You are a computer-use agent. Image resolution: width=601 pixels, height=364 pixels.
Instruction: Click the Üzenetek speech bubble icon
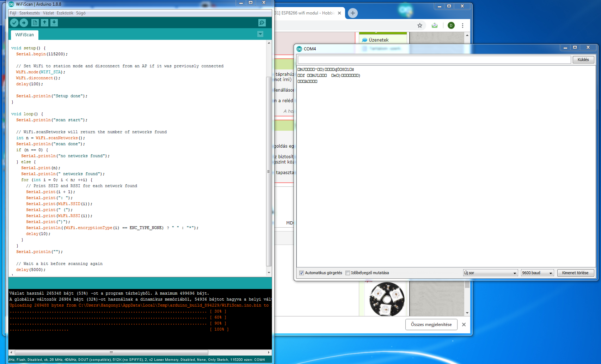[x=364, y=40]
